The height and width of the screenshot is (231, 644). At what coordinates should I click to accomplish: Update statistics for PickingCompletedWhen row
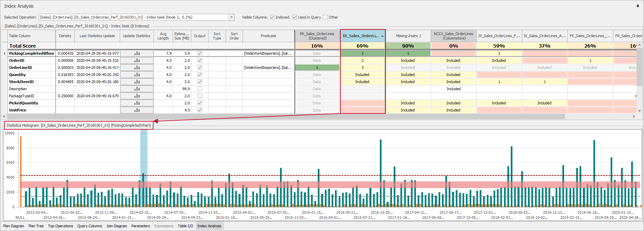coord(137,53)
